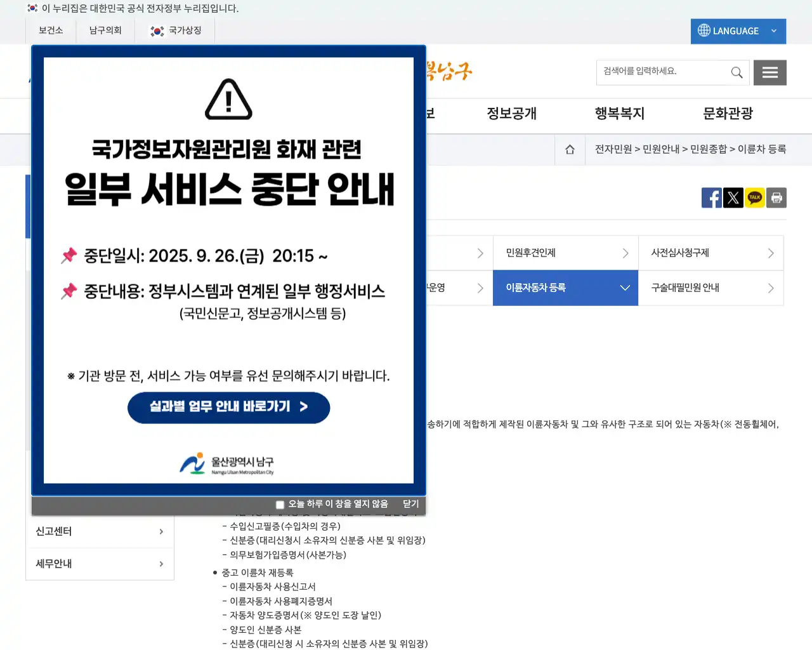Click '수입신고필증(수입차의 경우)' list item
Image resolution: width=812 pixels, height=650 pixels.
[285, 526]
